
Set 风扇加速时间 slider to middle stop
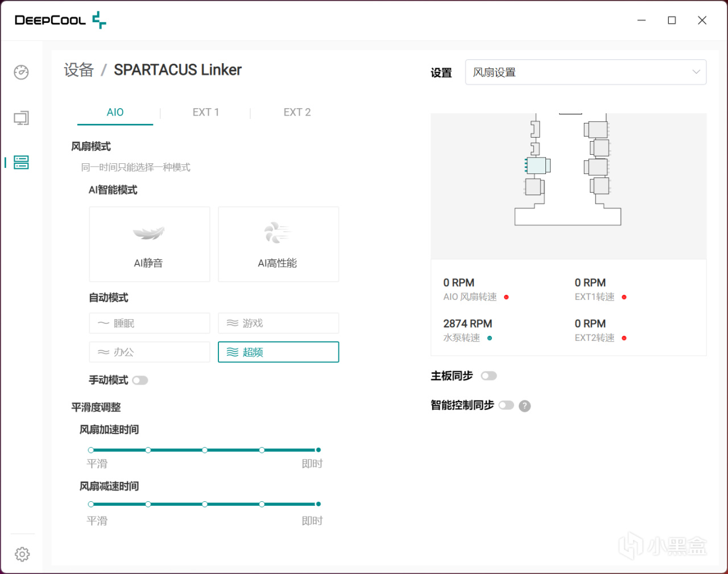(205, 450)
